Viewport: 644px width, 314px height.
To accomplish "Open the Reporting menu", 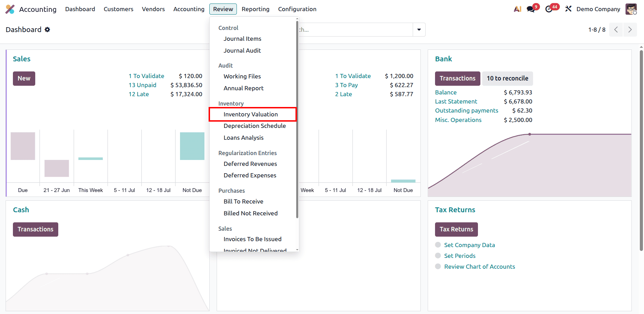I will pyautogui.click(x=255, y=9).
